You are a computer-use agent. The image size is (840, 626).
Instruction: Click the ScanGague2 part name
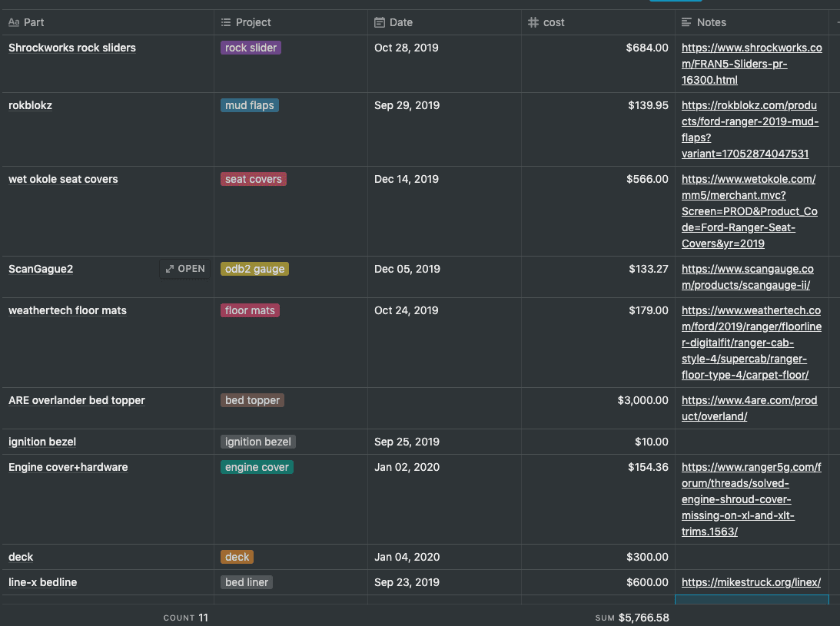[x=41, y=269]
